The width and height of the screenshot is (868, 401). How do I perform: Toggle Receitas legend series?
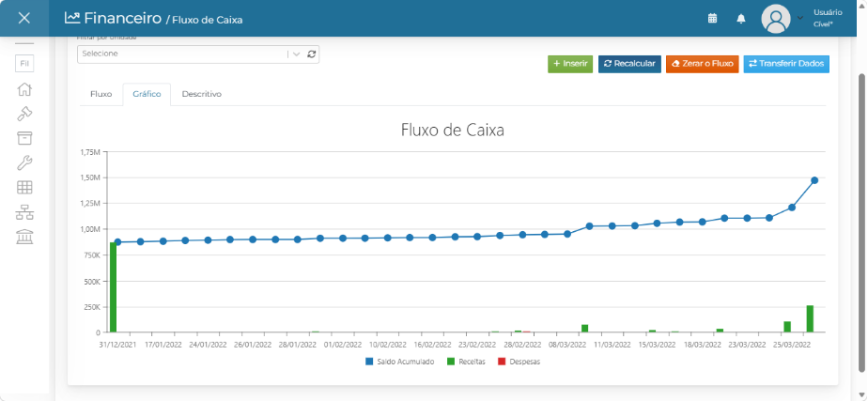pyautogui.click(x=466, y=362)
